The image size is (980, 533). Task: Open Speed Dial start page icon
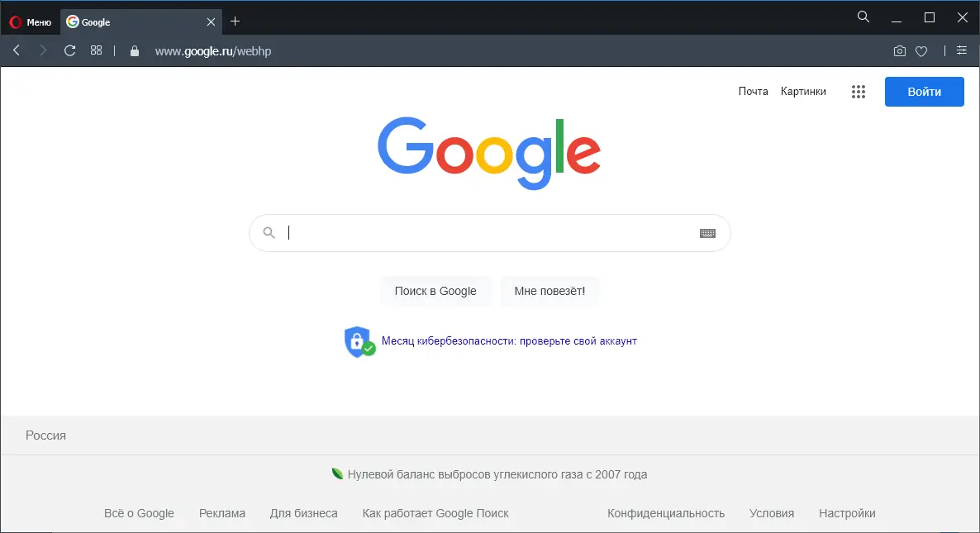(x=96, y=50)
